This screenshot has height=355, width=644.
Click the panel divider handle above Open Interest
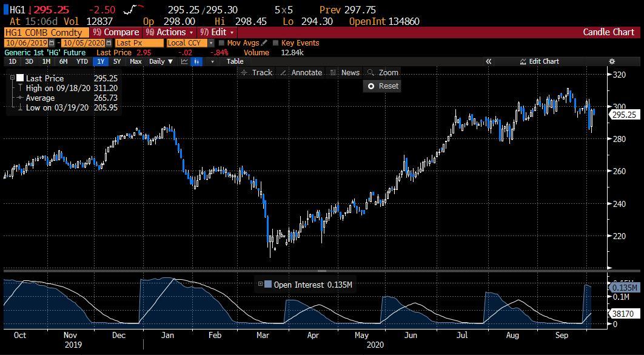click(321, 271)
